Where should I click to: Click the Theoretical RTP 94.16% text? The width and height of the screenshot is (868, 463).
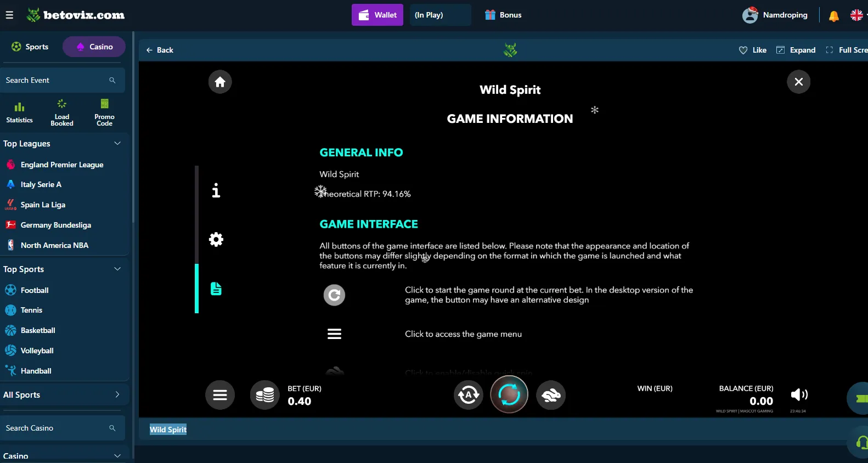(x=365, y=194)
